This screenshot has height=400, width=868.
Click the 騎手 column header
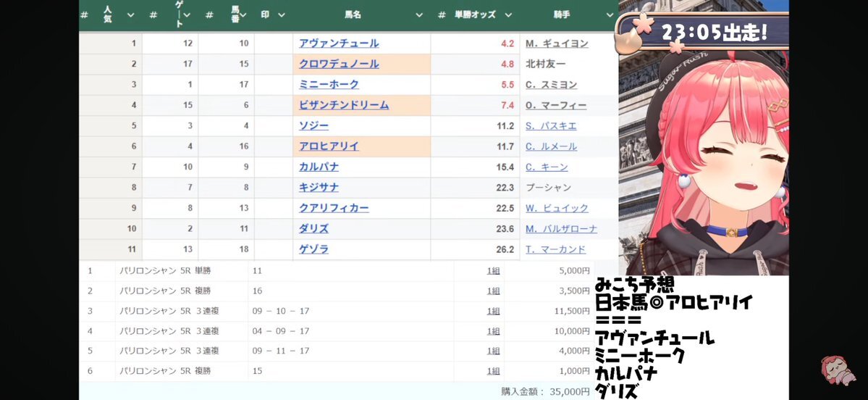[562, 15]
